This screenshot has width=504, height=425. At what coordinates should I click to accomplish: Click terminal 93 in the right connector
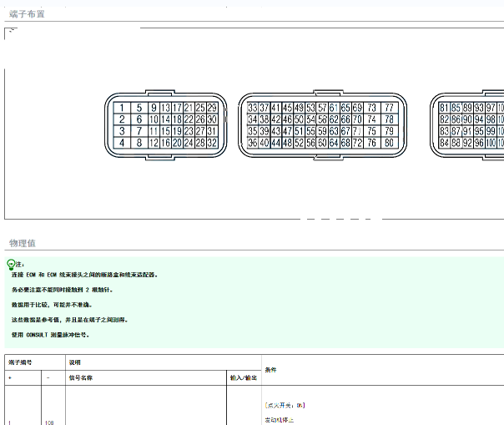click(479, 108)
